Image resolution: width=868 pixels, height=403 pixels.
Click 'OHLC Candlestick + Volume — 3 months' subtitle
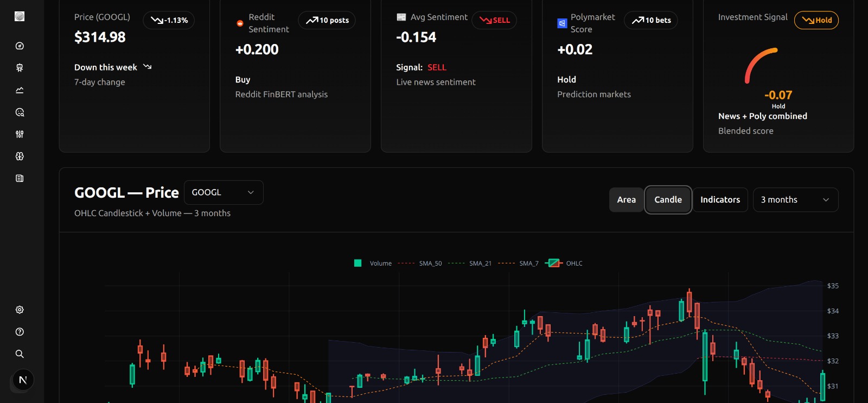152,213
